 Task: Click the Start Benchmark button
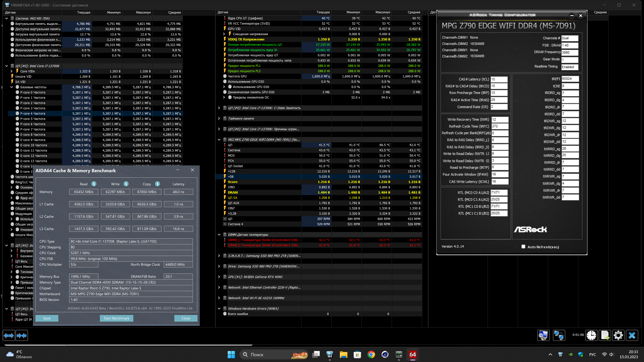pos(116,318)
